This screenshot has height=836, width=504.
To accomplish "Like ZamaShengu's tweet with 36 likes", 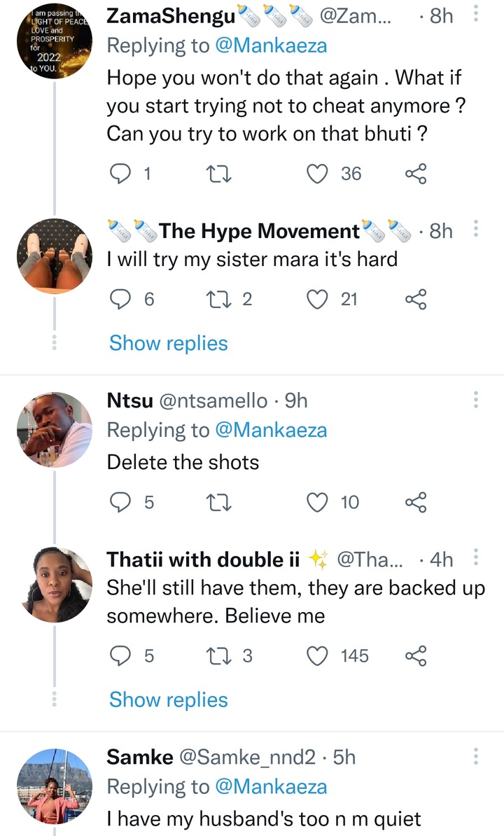I will coord(318,174).
